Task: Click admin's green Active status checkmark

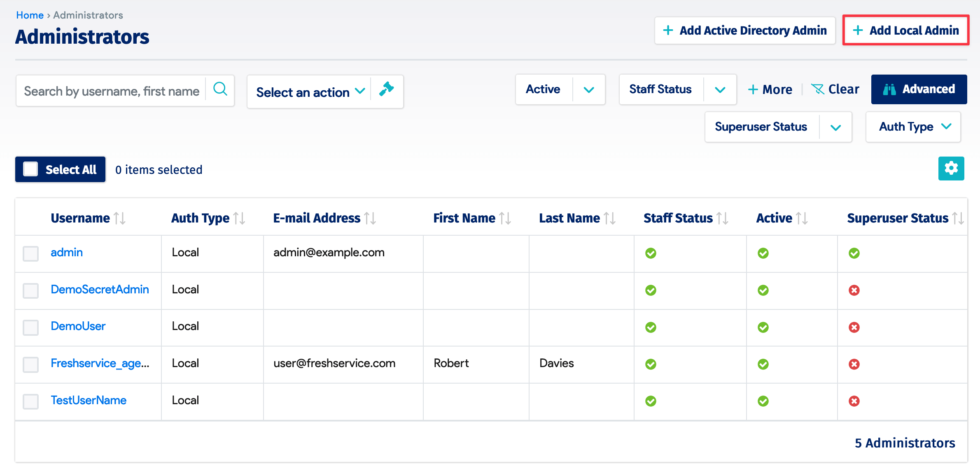Action: 763,253
